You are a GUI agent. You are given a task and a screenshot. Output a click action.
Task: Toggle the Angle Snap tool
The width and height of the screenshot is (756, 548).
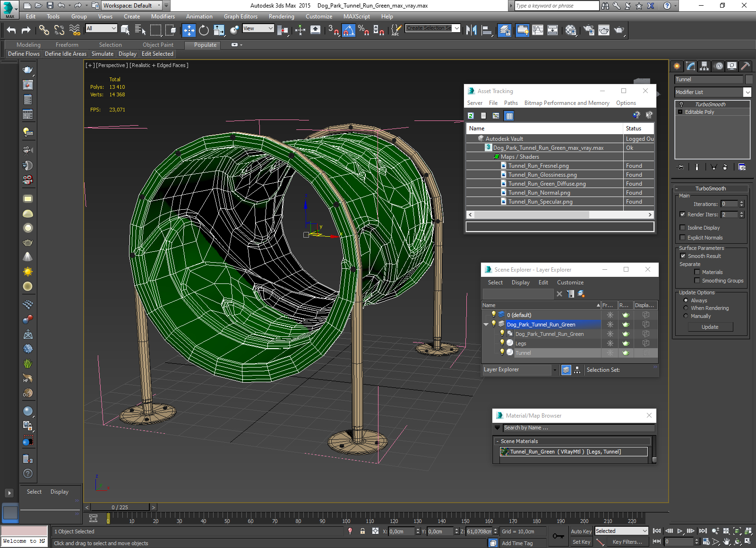tap(348, 30)
